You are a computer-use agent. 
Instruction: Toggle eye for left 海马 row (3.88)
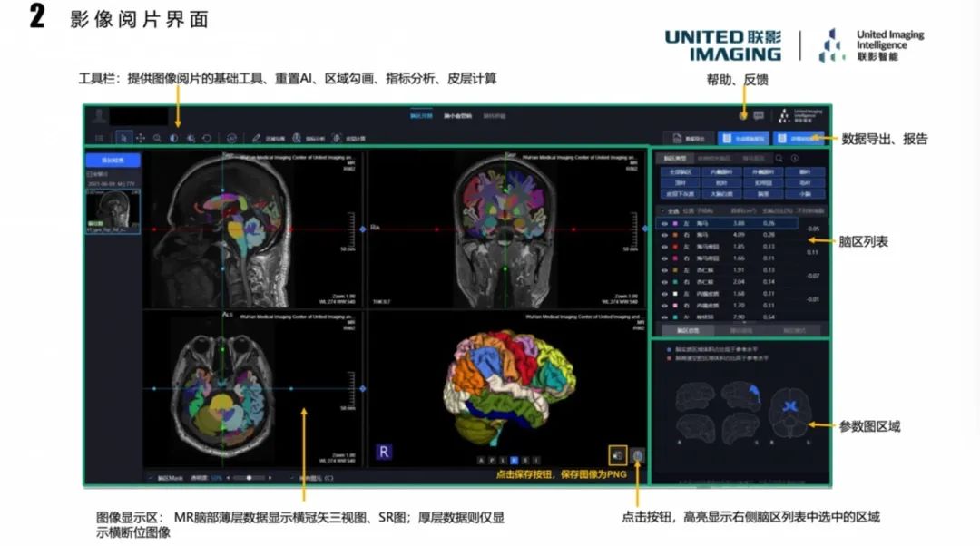pyautogui.click(x=664, y=223)
